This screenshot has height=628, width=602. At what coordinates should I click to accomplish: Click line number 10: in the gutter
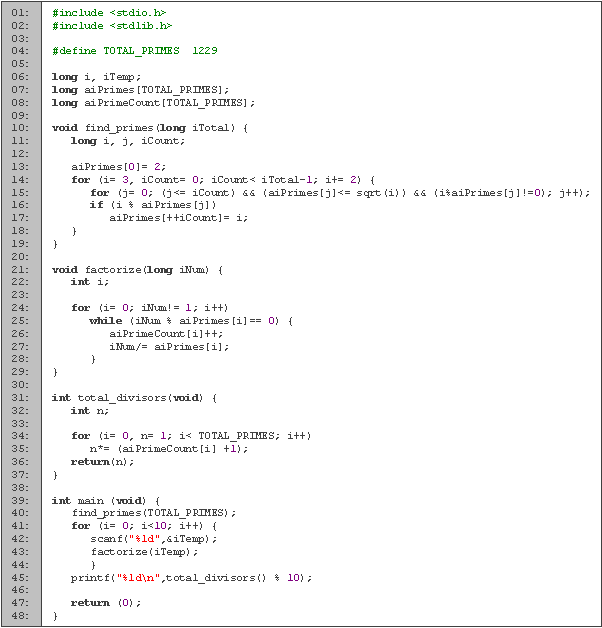tap(20, 128)
